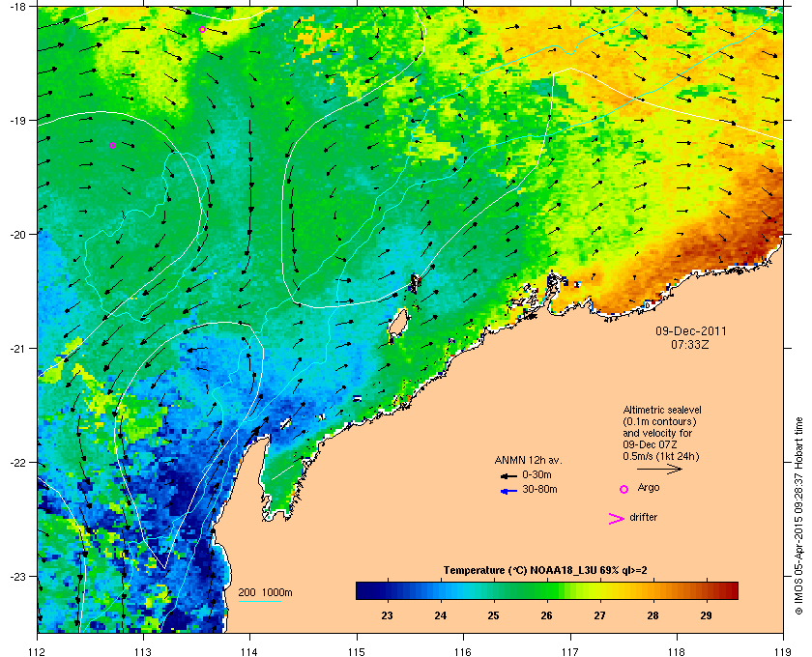This screenshot has width=812, height=657.
Task: Click the Argo circle symbol in the legend
Action: point(624,489)
